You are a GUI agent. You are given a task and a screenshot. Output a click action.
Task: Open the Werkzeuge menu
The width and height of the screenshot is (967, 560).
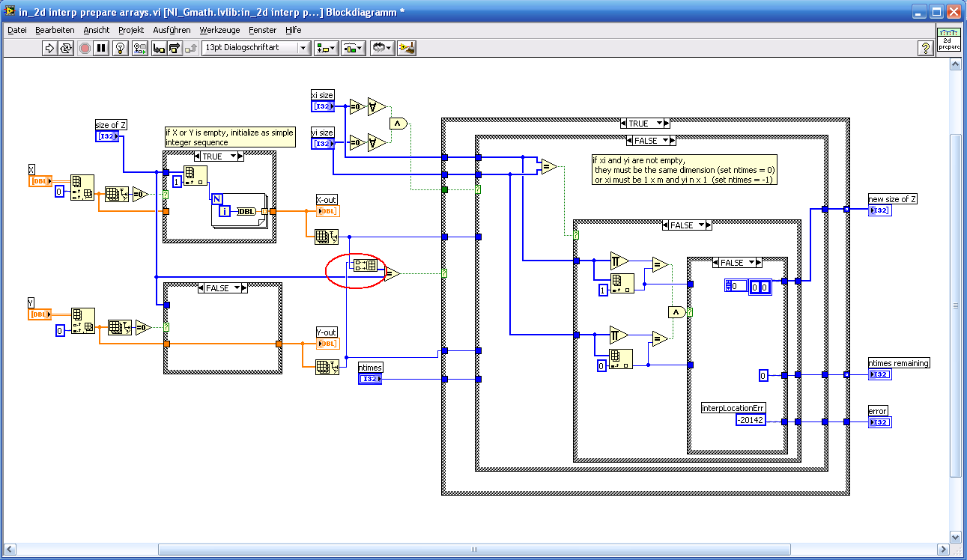219,30
